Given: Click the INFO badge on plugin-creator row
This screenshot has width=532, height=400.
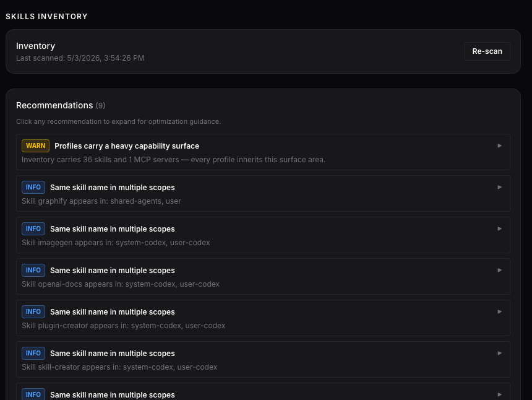Looking at the screenshot, I should tap(33, 311).
